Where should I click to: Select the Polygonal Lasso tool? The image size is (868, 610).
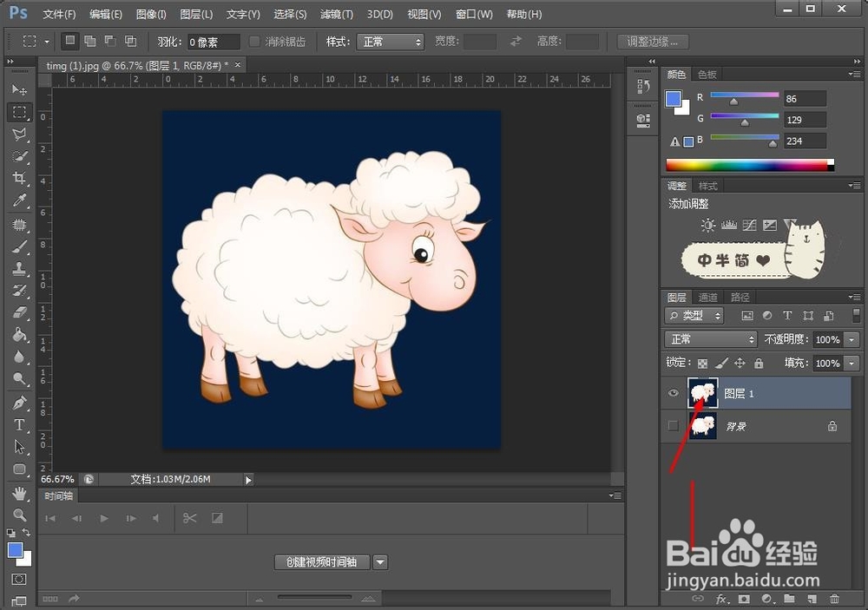tap(19, 134)
